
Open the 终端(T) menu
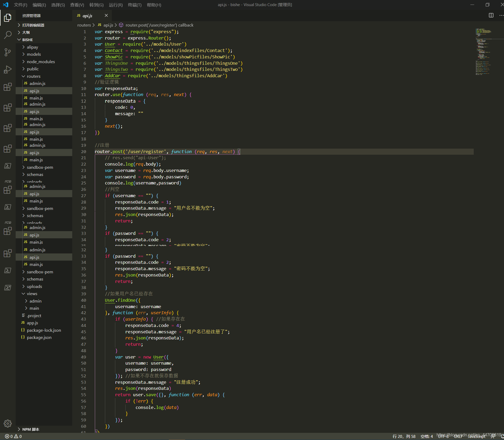(135, 5)
